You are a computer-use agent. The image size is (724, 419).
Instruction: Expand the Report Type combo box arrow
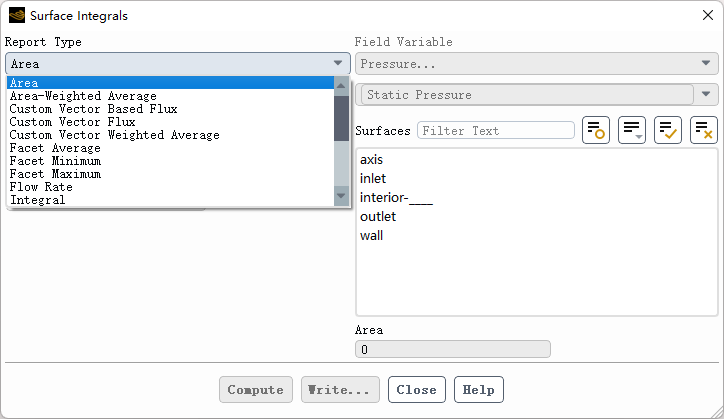(338, 64)
